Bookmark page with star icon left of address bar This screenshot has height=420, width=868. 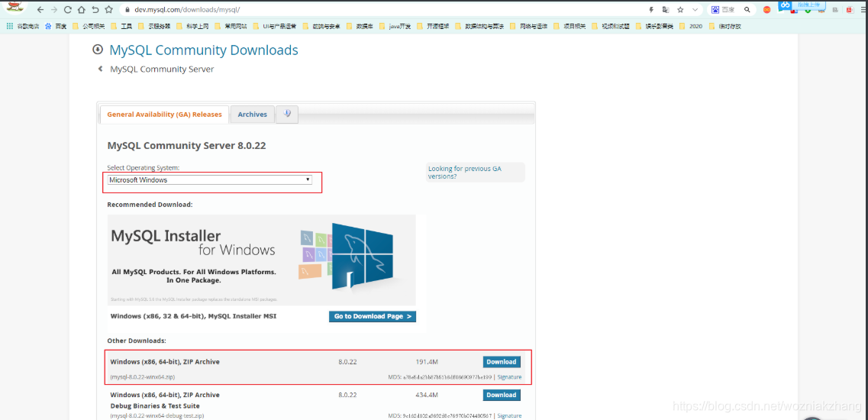(108, 9)
